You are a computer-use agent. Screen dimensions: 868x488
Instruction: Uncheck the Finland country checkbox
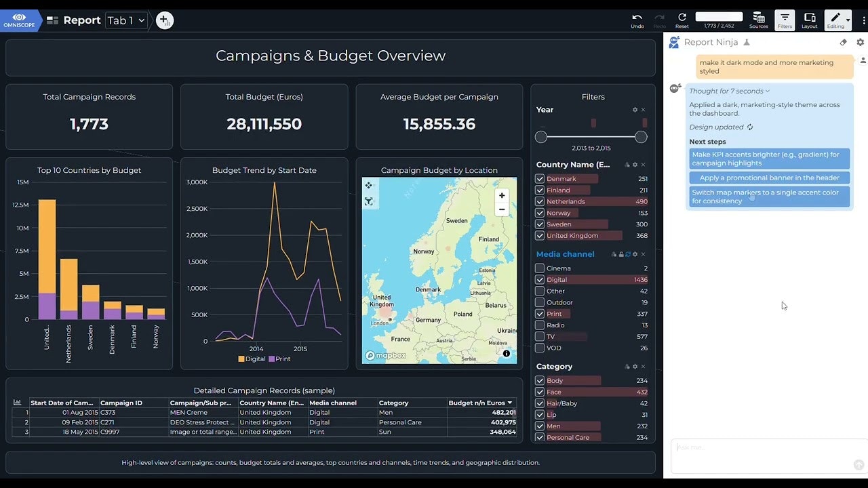coord(540,190)
